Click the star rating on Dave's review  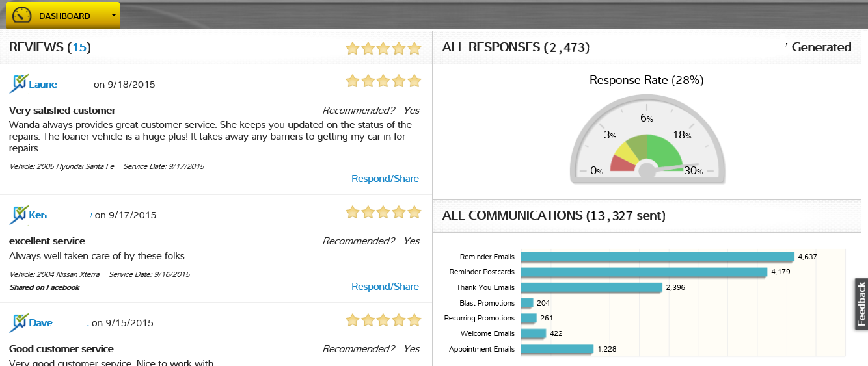coord(383,320)
